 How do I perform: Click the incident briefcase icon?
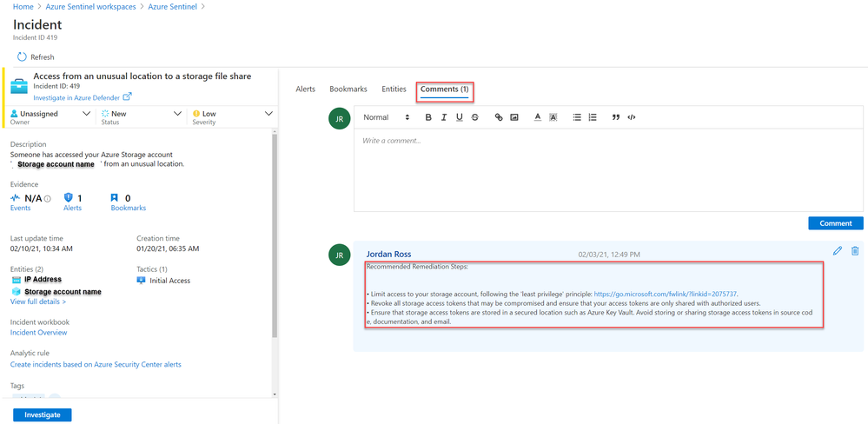click(x=19, y=88)
